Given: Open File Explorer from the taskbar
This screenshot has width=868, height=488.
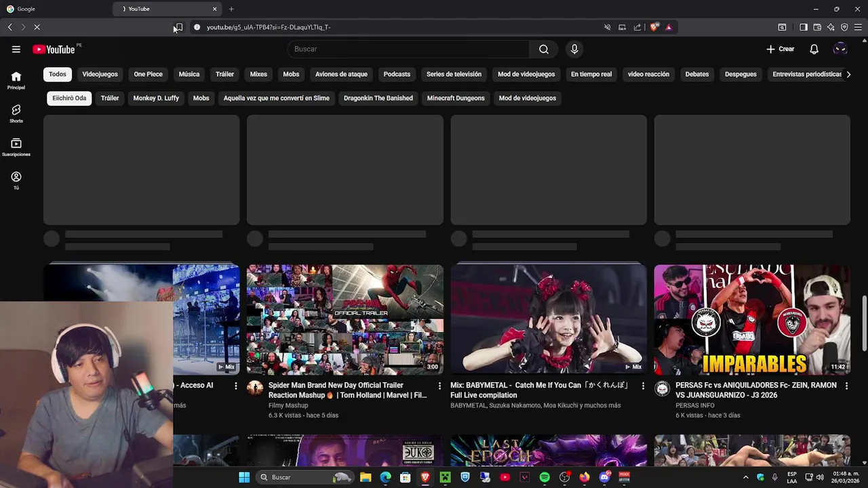Looking at the screenshot, I should coord(366,477).
